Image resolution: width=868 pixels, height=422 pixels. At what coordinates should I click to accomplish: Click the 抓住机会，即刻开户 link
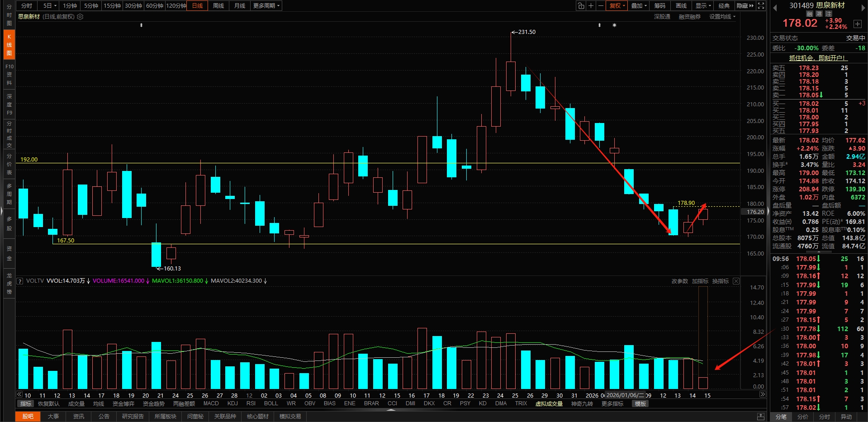[x=817, y=58]
